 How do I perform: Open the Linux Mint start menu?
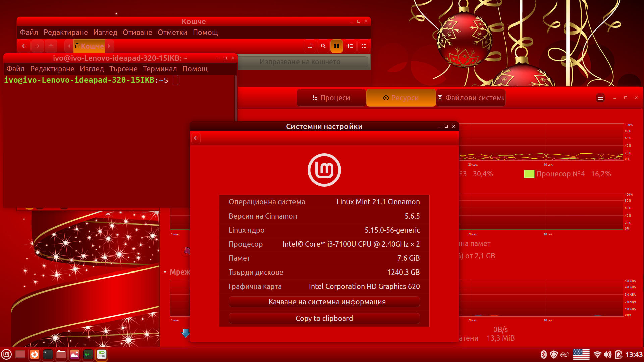6,354
